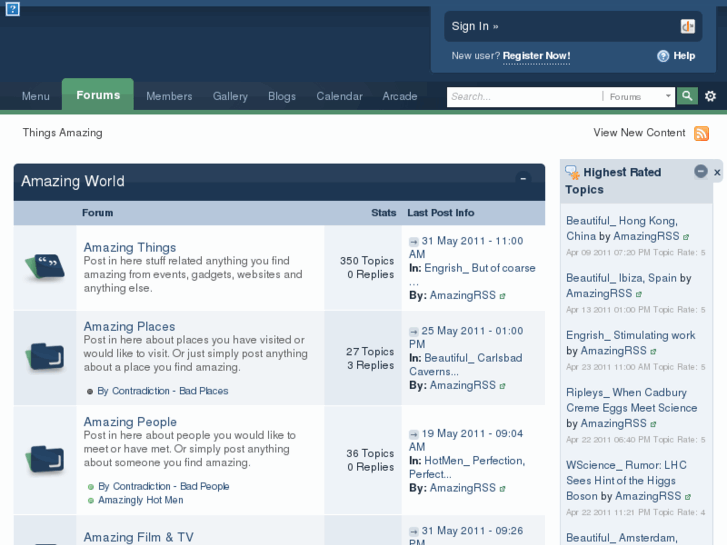Click '350 Topics' stat text

(x=367, y=261)
